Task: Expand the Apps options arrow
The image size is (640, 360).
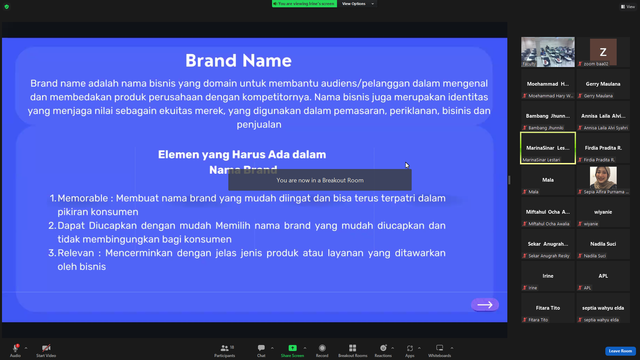Action: [419, 348]
